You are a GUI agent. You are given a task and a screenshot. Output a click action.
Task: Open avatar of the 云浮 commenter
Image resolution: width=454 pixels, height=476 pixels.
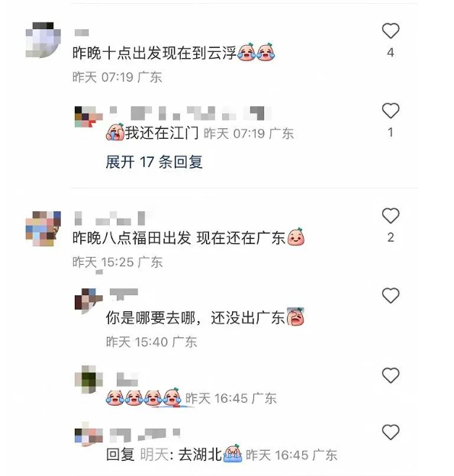[43, 40]
